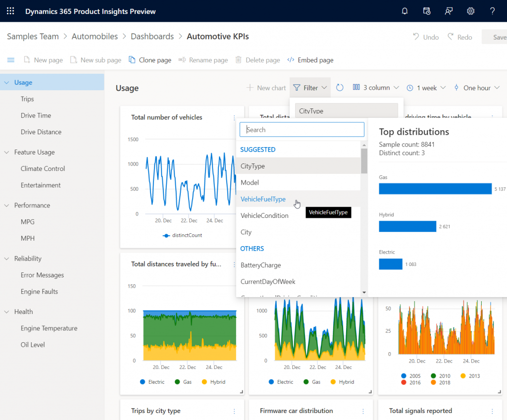Open more options for Trips by city type
The image size is (507, 420).
(234, 411)
